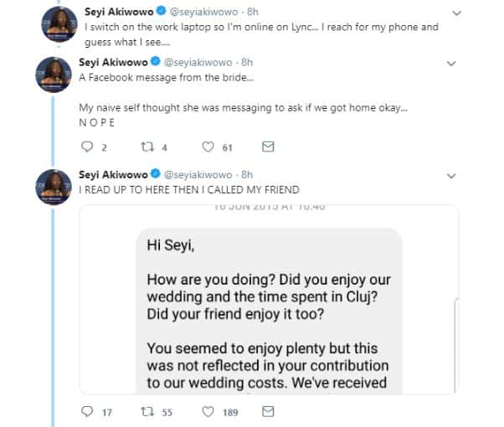This screenshot has height=427, width=504.
Task: Open the third tweet's more options arrow
Action: [451, 176]
